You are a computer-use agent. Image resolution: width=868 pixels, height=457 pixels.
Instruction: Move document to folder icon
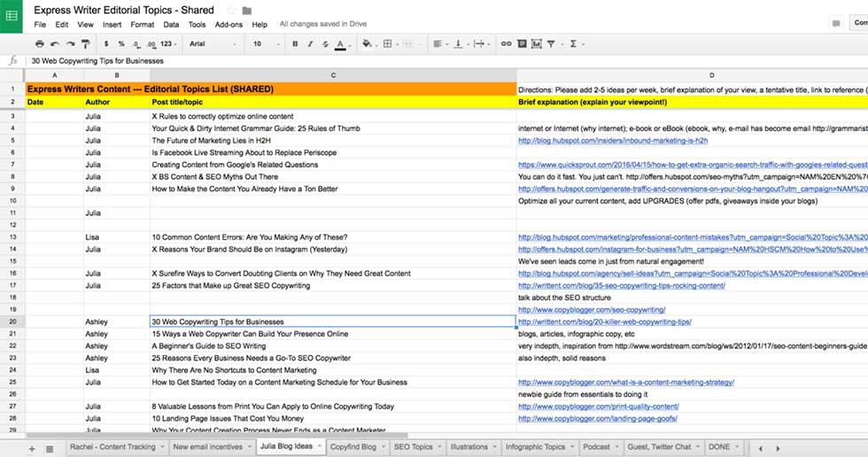247,11
